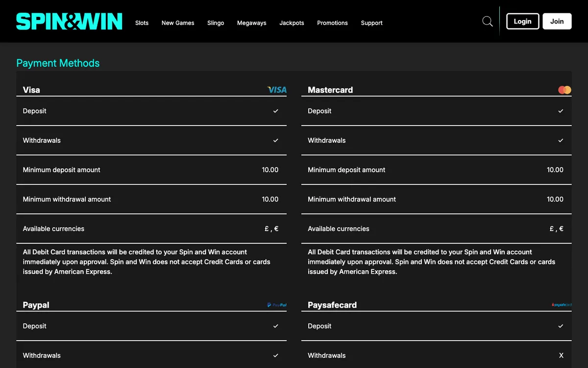Click Mastercard minimum deposit amount 10.00
The width and height of the screenshot is (588, 368).
click(555, 170)
